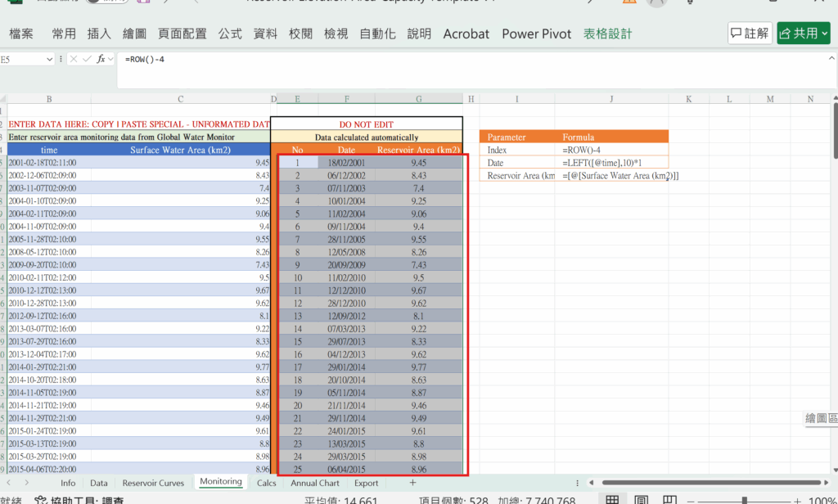Click into the Name Box showing E5
Image resolution: width=838 pixels, height=504 pixels.
tap(22, 60)
